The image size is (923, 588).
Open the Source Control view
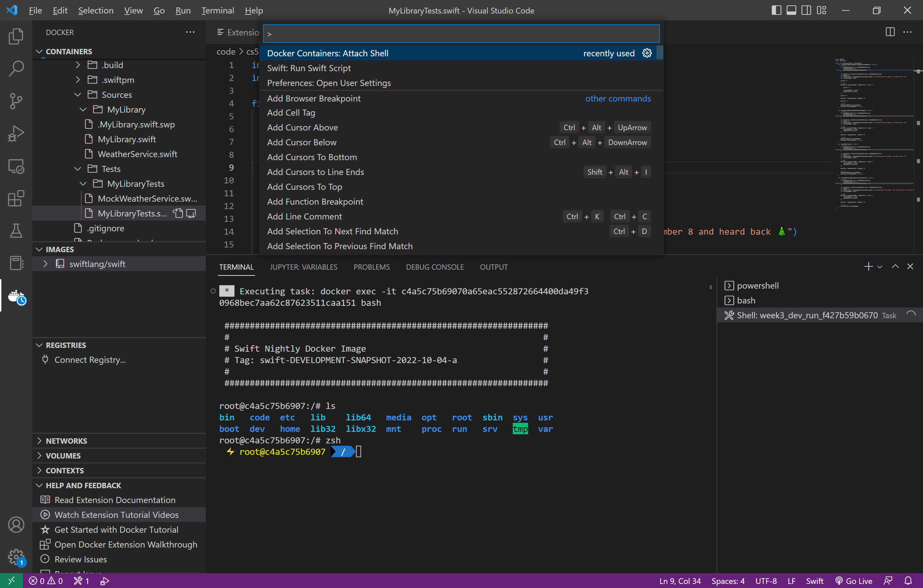coord(16,101)
